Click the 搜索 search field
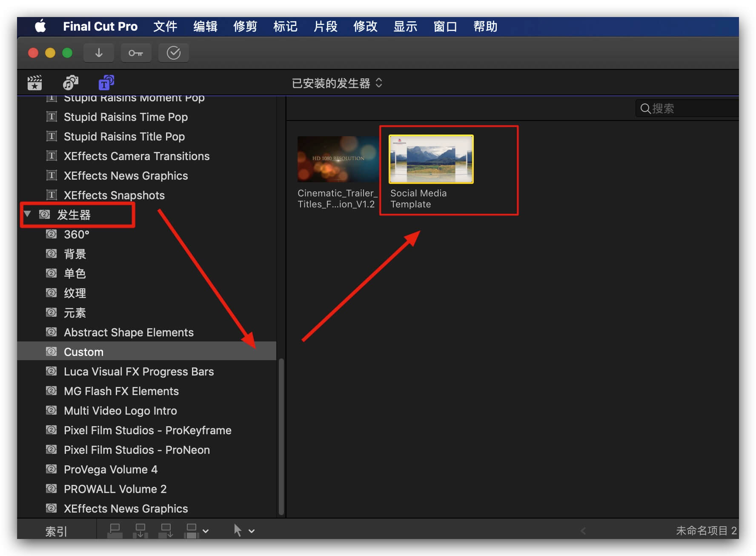Image resolution: width=756 pixels, height=556 pixels. point(687,109)
